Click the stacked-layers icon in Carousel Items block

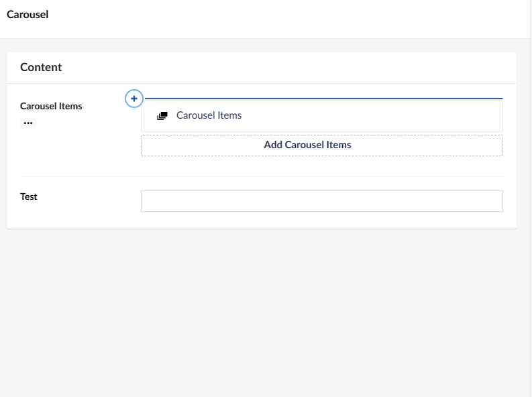(162, 115)
